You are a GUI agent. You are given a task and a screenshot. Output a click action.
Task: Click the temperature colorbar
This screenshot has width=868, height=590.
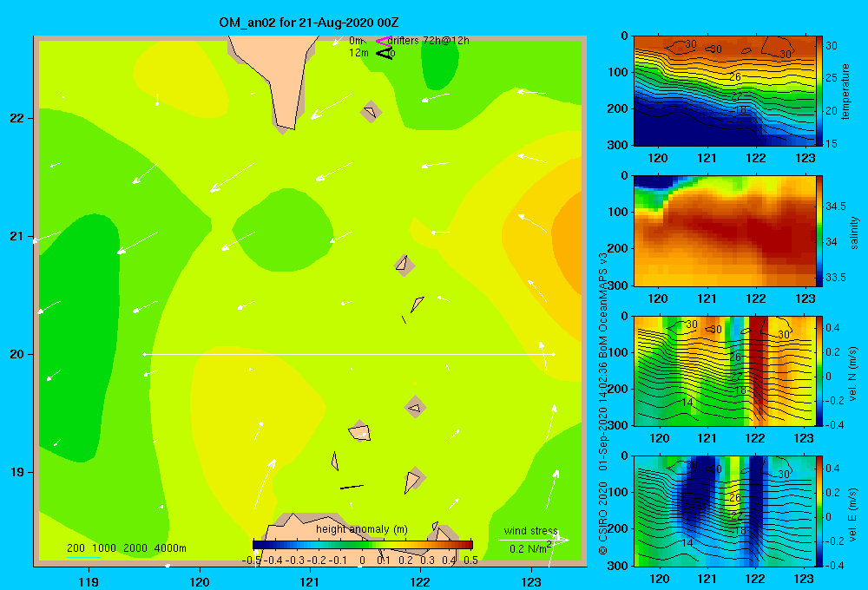(x=819, y=91)
